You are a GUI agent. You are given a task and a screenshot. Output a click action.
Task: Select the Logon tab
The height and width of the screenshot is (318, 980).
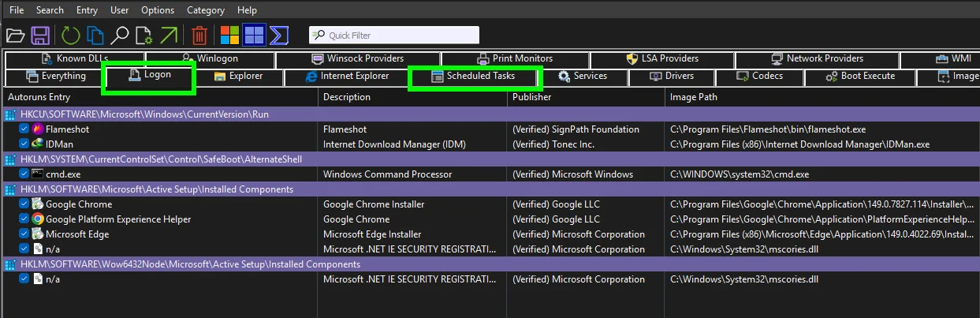point(150,76)
